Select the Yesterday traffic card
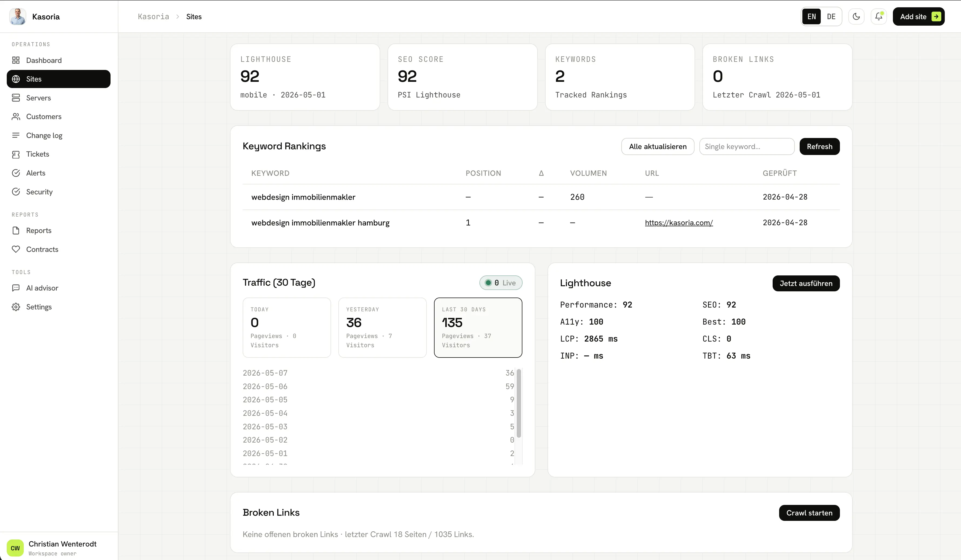The image size is (961, 560). click(382, 328)
